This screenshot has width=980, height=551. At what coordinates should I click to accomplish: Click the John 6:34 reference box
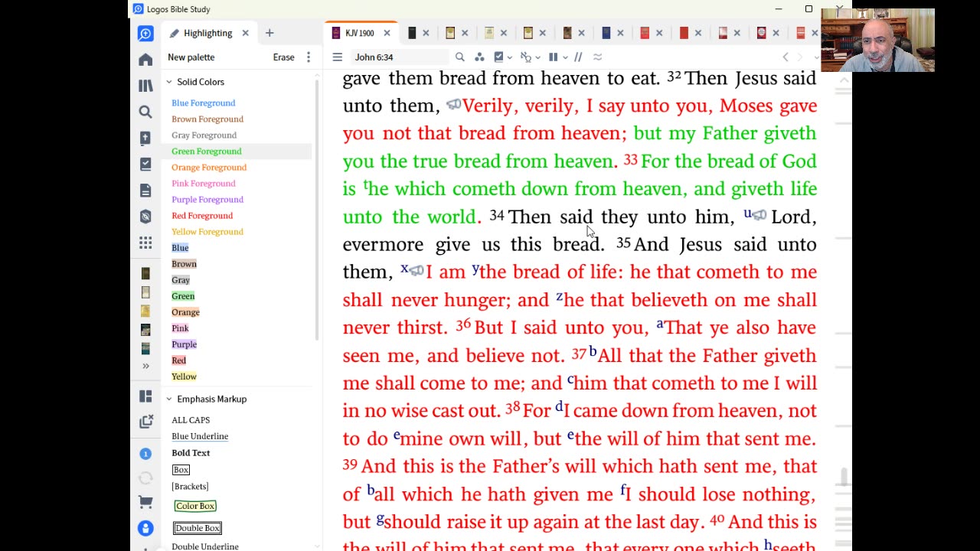click(400, 57)
